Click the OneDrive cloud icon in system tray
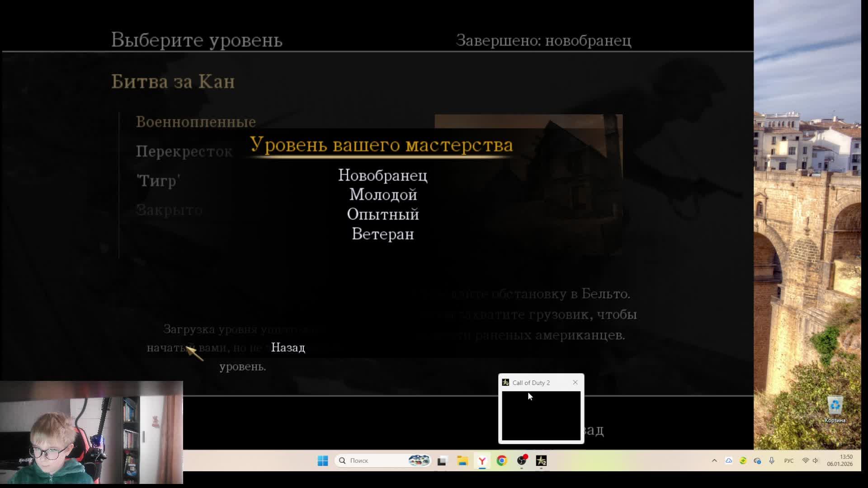Image resolution: width=868 pixels, height=488 pixels. pyautogui.click(x=728, y=460)
